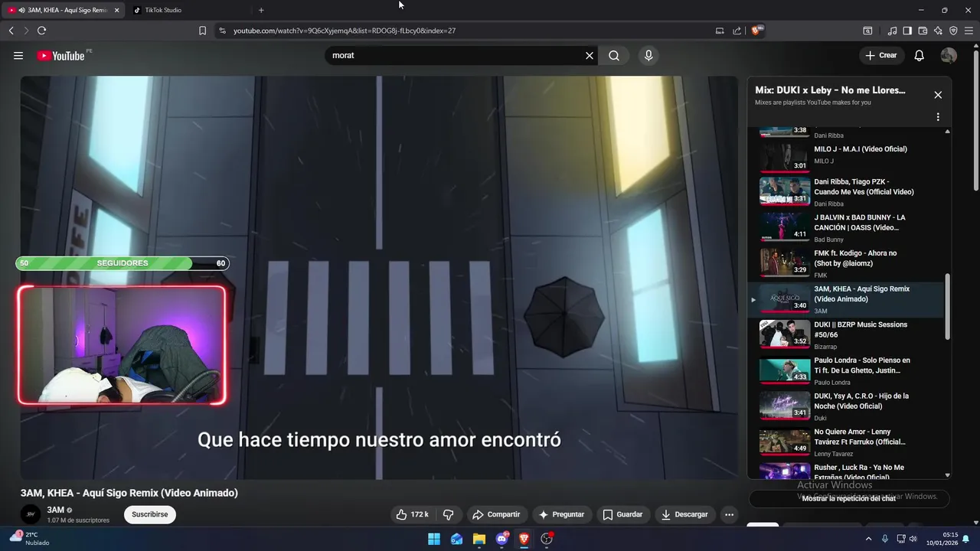Click the playlist scrollbar down arrow
The image size is (980, 551).
948,474
